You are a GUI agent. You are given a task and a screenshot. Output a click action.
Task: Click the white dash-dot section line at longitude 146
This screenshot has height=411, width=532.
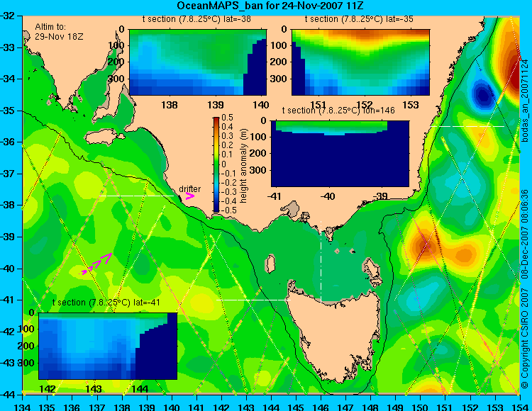point(321,262)
